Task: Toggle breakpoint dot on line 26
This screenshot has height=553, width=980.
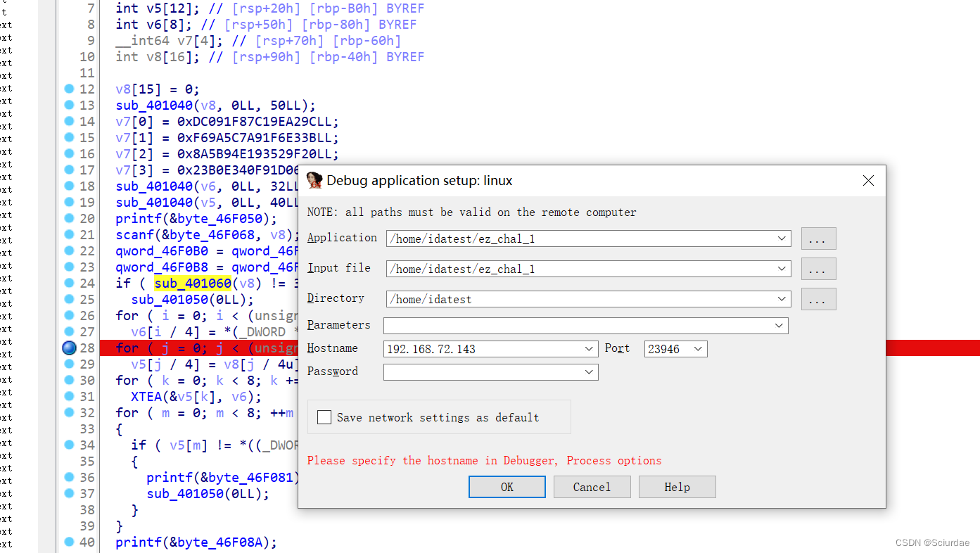Action: pos(69,315)
